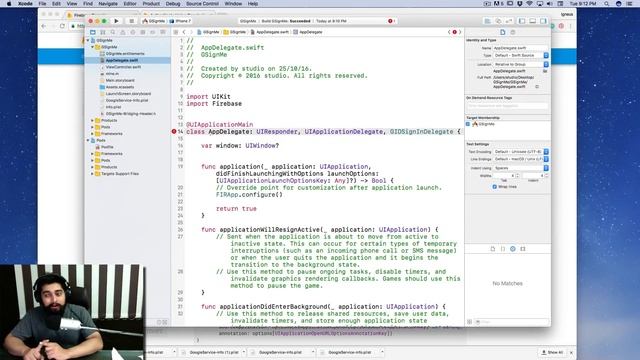The image size is (640, 360).
Task: Open the Code Snippet library
Action: click(x=503, y=249)
